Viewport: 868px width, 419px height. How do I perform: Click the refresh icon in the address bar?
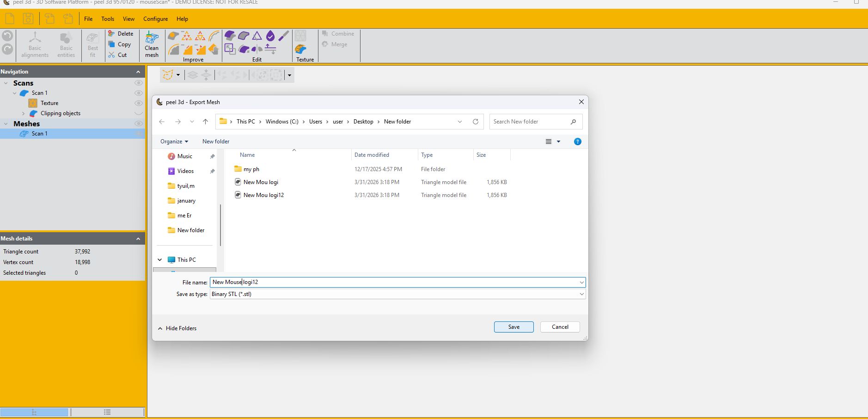click(475, 121)
